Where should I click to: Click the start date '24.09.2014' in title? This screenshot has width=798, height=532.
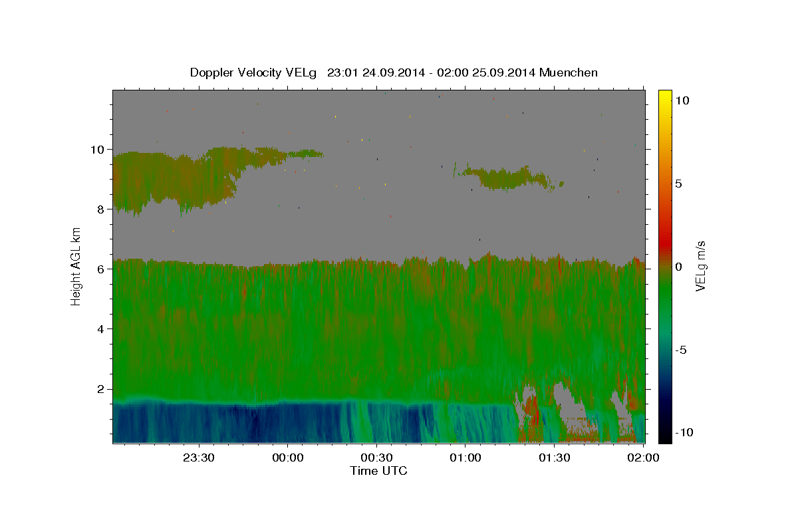[394, 72]
